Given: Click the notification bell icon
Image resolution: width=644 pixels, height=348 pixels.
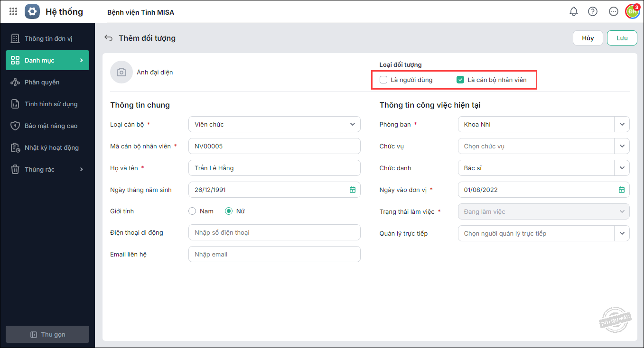Looking at the screenshot, I should point(574,11).
